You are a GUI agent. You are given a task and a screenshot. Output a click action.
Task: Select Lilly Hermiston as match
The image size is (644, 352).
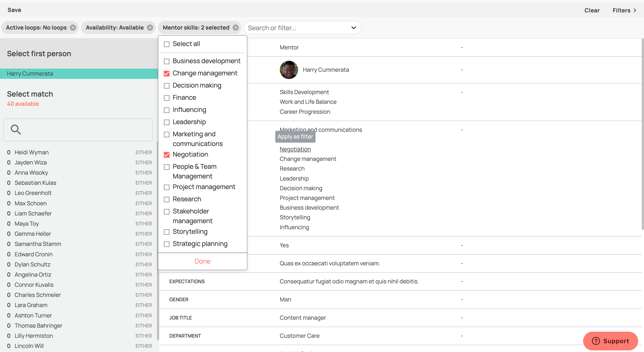pyautogui.click(x=79, y=336)
